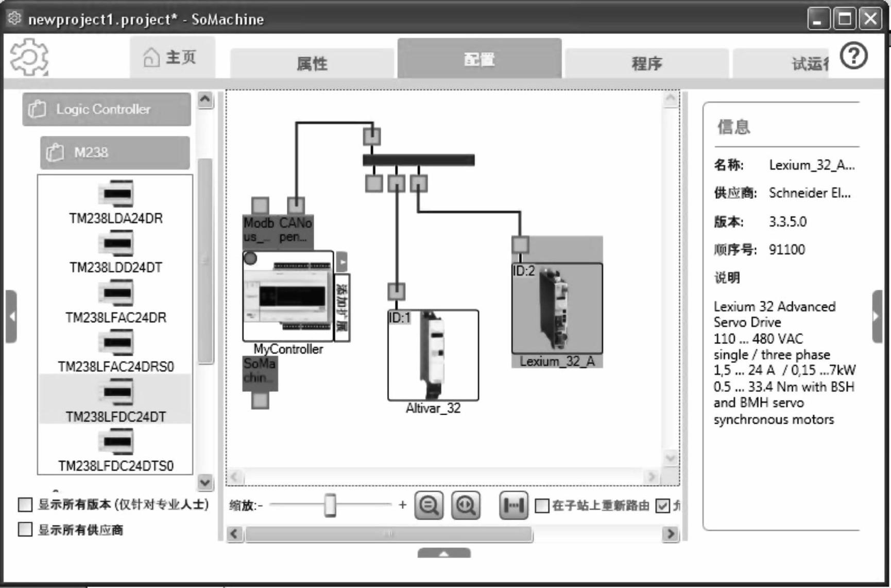Click the ID:2 label on Lexium device
Image resolution: width=891 pixels, height=588 pixels.
click(524, 271)
